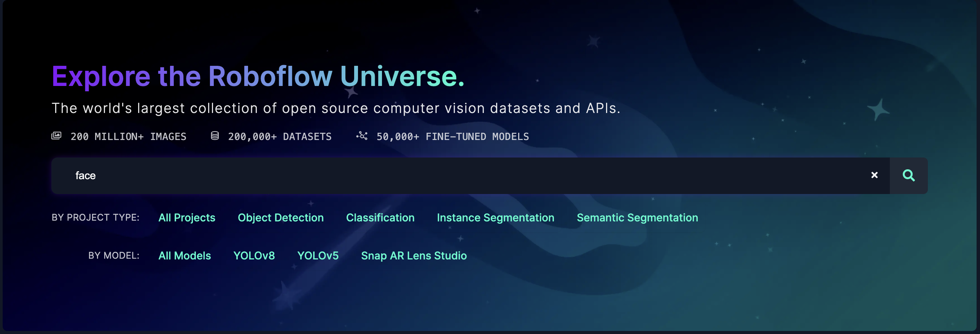Click the datasets database icon
Viewport: 980px width, 334px height.
[215, 136]
